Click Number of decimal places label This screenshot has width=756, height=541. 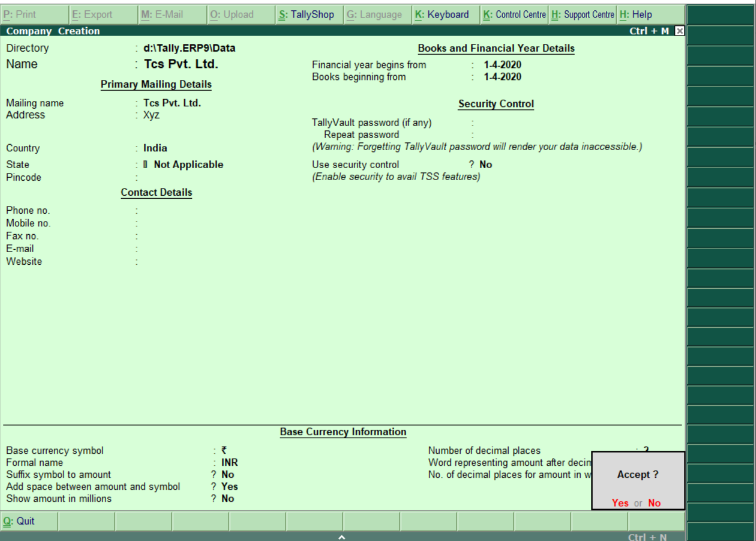[x=484, y=451]
